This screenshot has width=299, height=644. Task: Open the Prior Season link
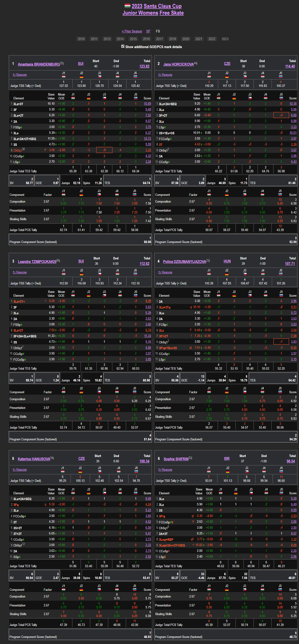coord(132,31)
